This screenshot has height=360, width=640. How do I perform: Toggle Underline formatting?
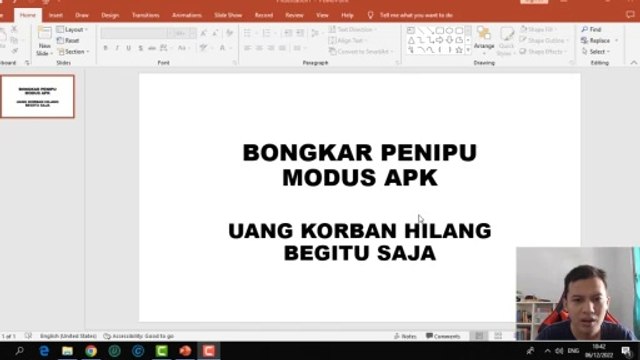pyautogui.click(x=129, y=48)
